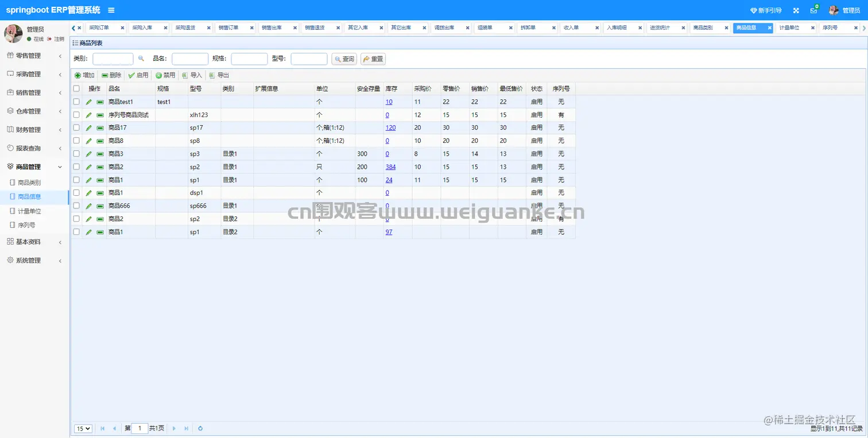The width and height of the screenshot is (868, 438).
Task: Expand the 仓库管理 sidebar menu
Action: click(x=34, y=111)
